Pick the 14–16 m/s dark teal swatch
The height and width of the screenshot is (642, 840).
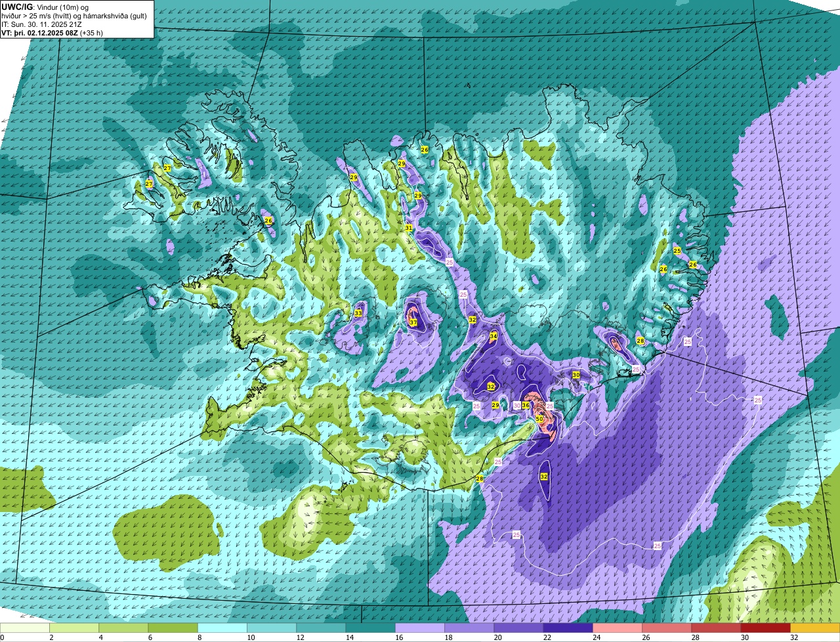[x=371, y=628]
